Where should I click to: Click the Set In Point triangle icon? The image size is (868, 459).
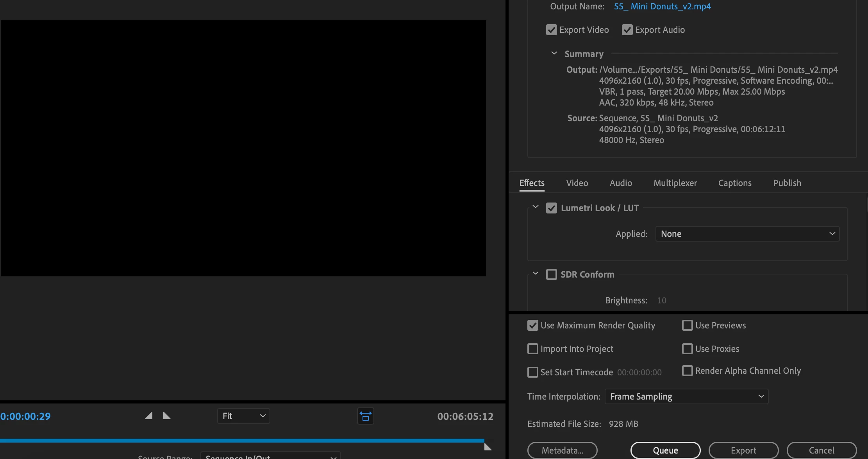pyautogui.click(x=149, y=416)
